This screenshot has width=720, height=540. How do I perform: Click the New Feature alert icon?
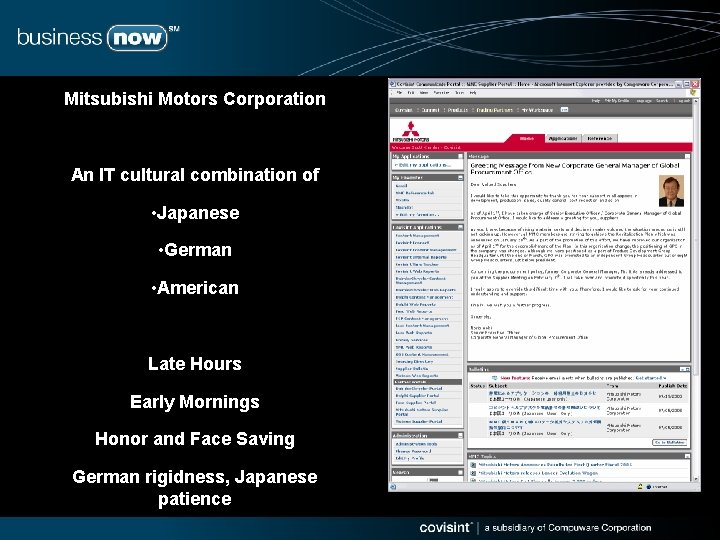(495, 378)
